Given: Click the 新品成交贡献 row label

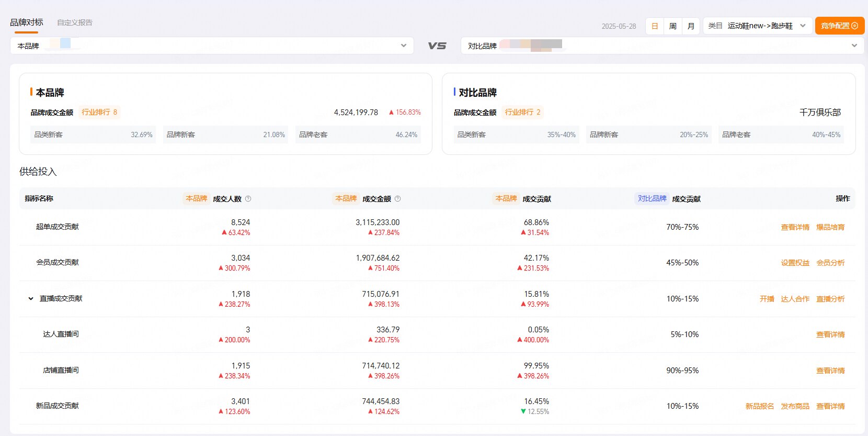Looking at the screenshot, I should [x=58, y=406].
